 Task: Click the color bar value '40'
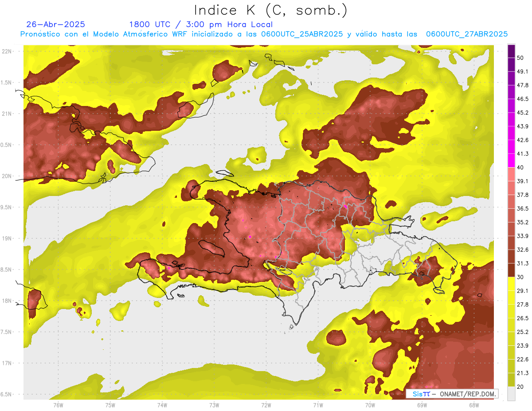(x=520, y=167)
